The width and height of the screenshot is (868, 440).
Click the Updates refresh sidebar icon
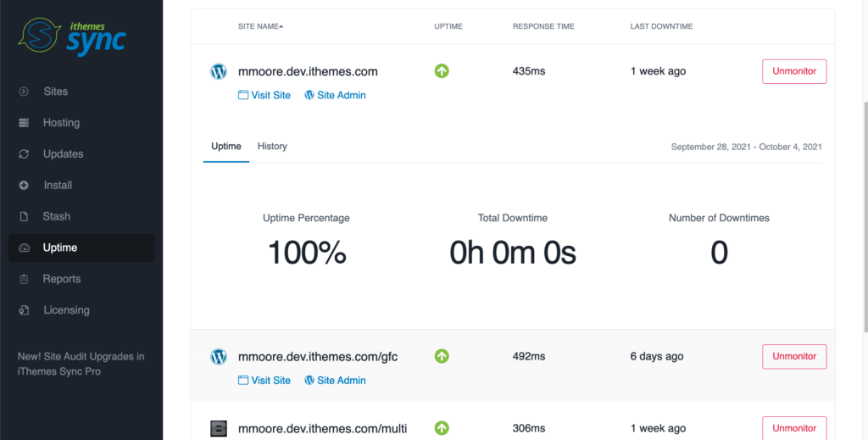(24, 153)
